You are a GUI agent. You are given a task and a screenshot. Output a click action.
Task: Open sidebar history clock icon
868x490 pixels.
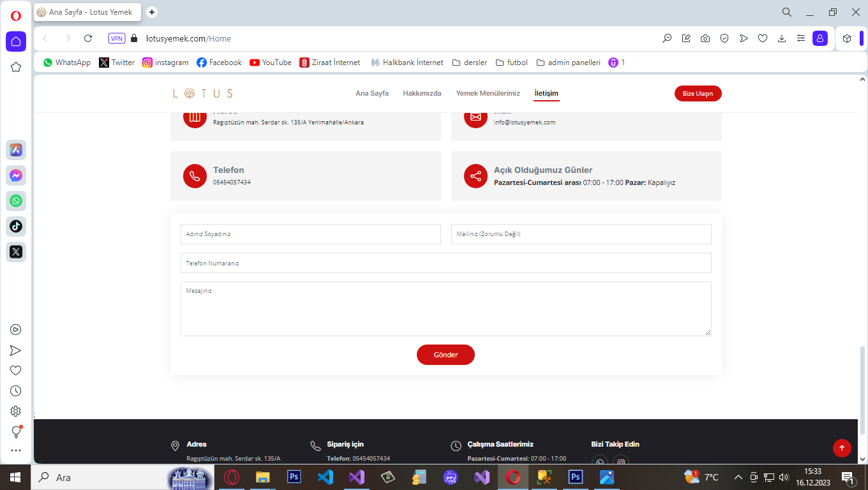click(x=16, y=390)
